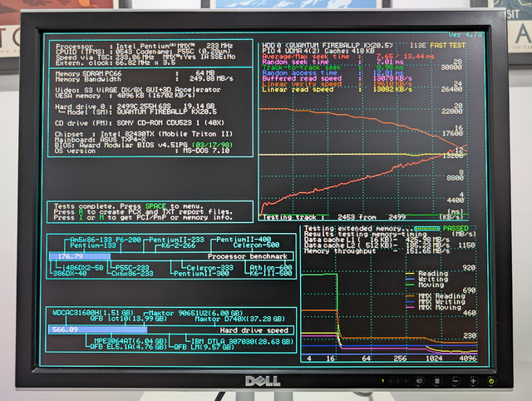
Task: Click the Data cache L2 result row
Action: pos(377,245)
